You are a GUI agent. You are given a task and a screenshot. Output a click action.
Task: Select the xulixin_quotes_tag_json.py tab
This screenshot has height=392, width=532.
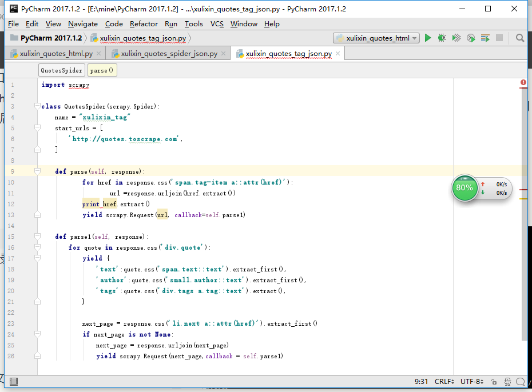tap(288, 54)
